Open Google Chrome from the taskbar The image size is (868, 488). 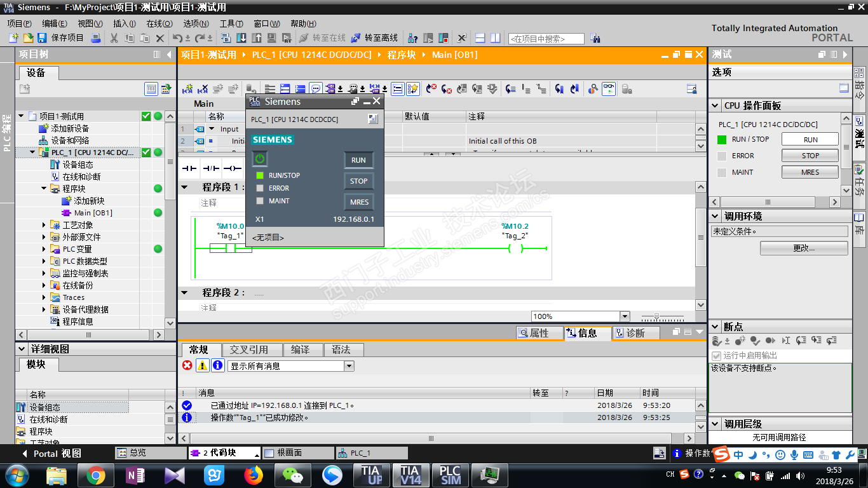[95, 475]
